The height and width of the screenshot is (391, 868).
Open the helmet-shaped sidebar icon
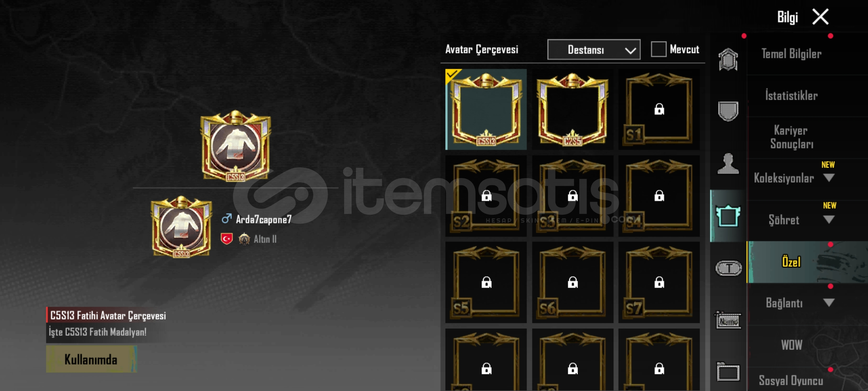tap(728, 59)
